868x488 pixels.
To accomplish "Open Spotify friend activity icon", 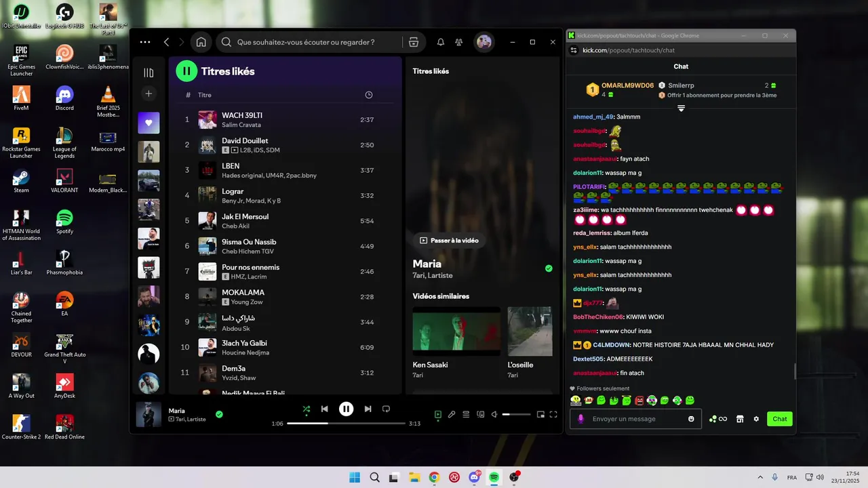I will pyautogui.click(x=459, y=42).
